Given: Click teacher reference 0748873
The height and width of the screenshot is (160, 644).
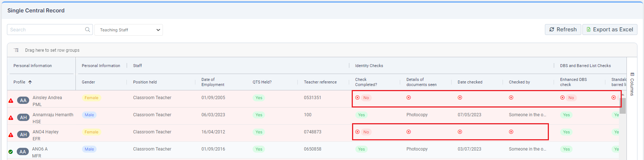Looking at the screenshot, I should (313, 132).
